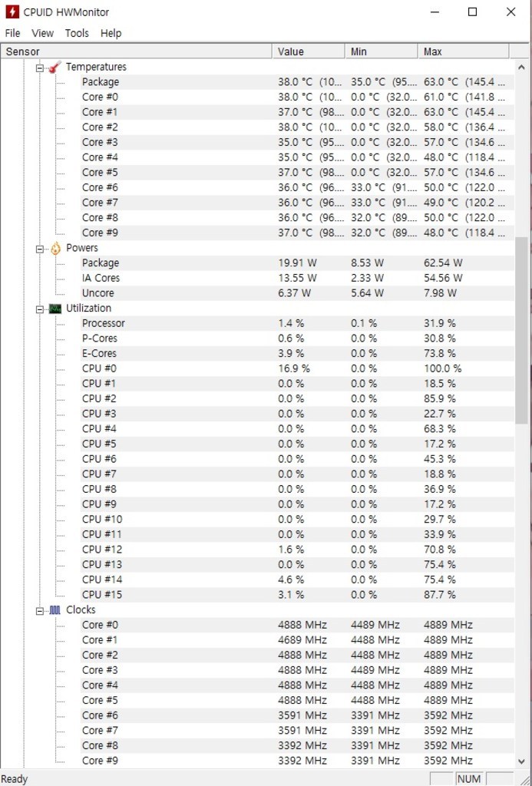Collapse the Clocks tree node
Image resolution: width=532 pixels, height=786 pixels.
click(40, 611)
